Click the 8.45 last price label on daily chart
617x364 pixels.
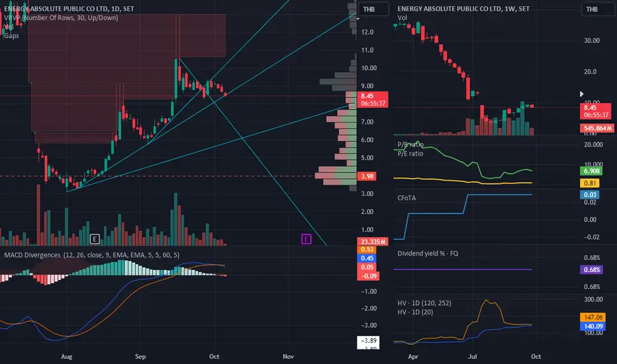coord(372,99)
